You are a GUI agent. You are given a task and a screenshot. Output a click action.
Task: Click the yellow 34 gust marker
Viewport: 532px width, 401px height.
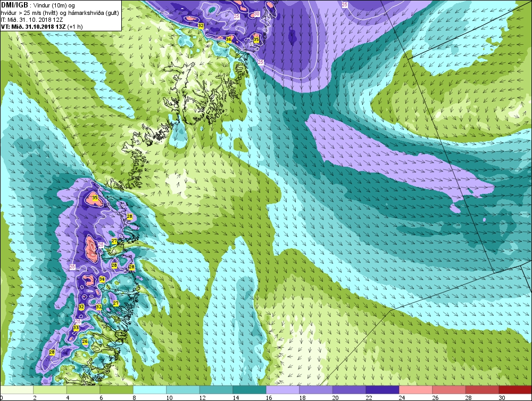pyautogui.click(x=102, y=279)
